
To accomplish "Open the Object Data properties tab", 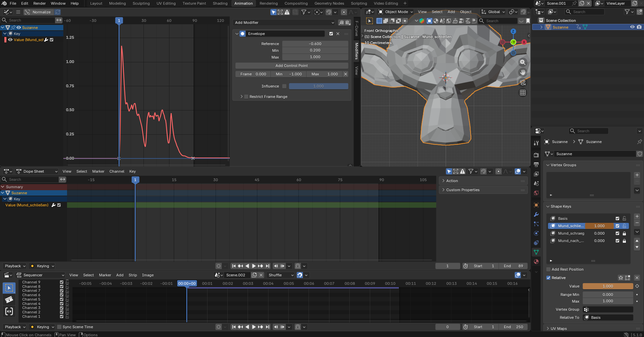I will tap(536, 252).
